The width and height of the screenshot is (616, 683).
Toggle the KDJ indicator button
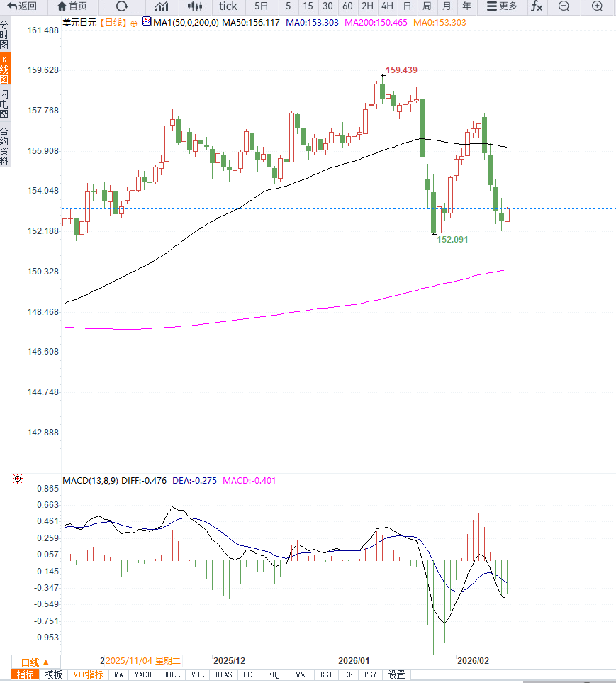point(274,675)
